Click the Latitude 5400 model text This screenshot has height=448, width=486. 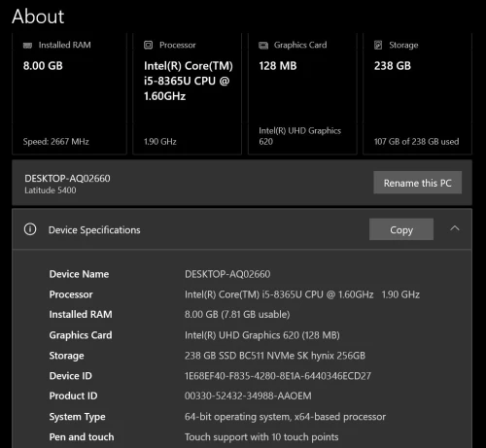coord(51,190)
